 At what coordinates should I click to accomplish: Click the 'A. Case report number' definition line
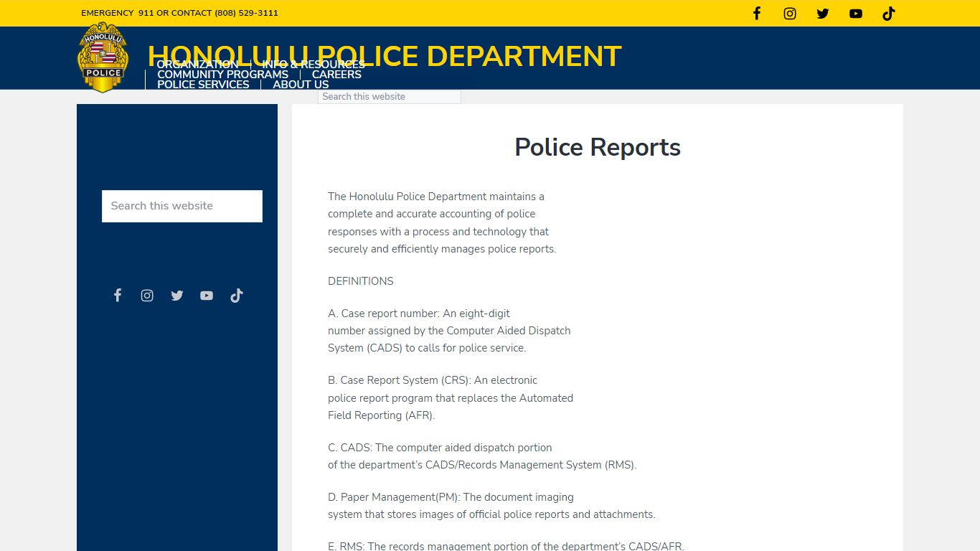point(419,314)
